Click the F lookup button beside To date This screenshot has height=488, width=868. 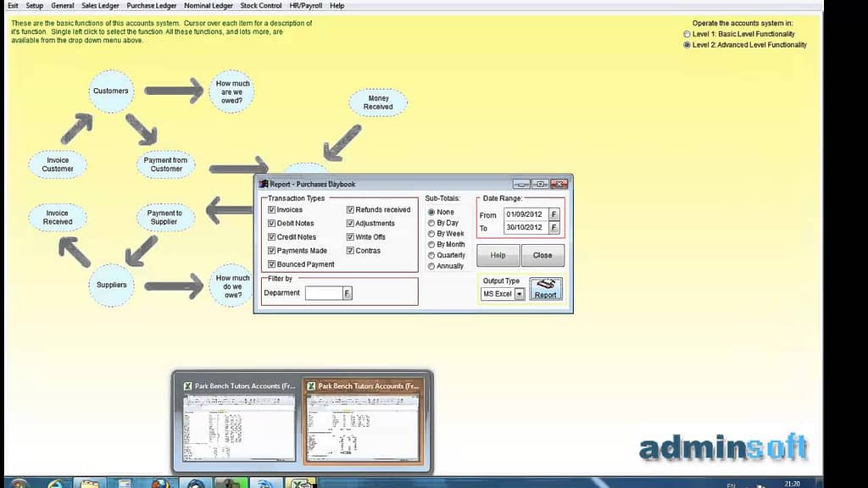554,227
